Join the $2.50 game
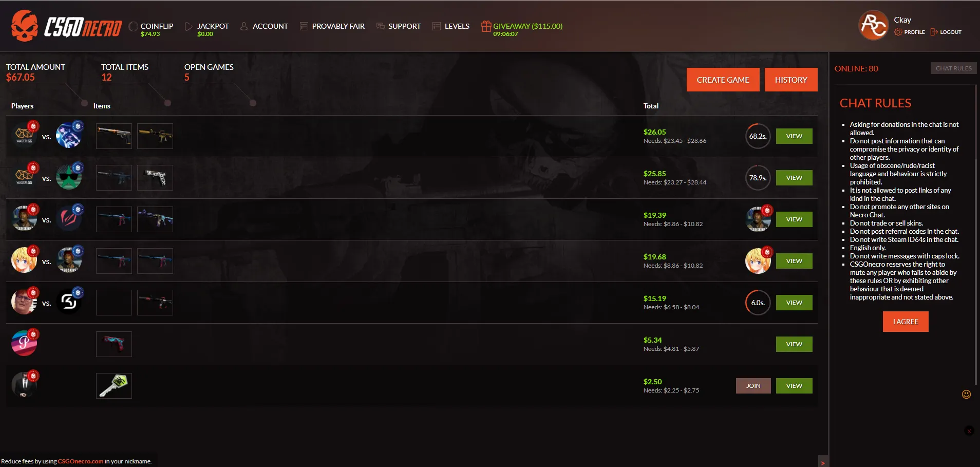This screenshot has width=980, height=467. 753,386
